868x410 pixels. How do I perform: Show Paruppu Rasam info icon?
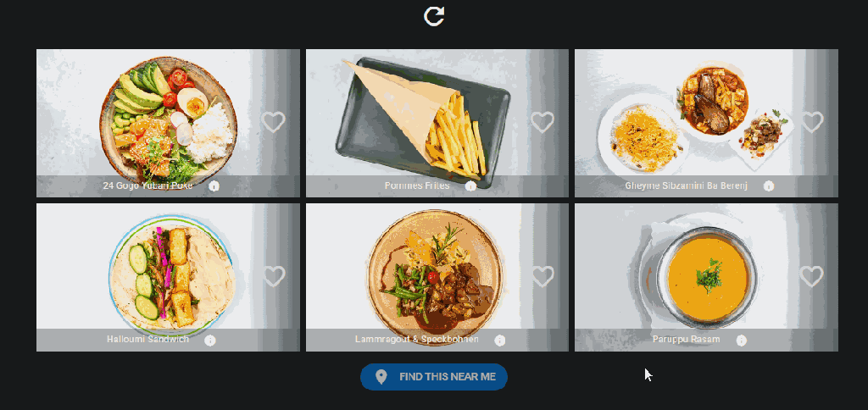tap(741, 341)
